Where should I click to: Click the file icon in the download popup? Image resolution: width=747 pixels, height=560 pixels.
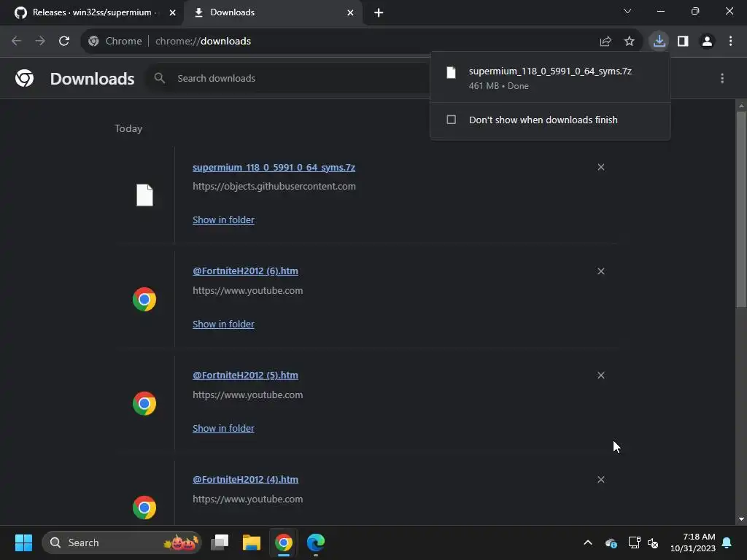coord(451,72)
